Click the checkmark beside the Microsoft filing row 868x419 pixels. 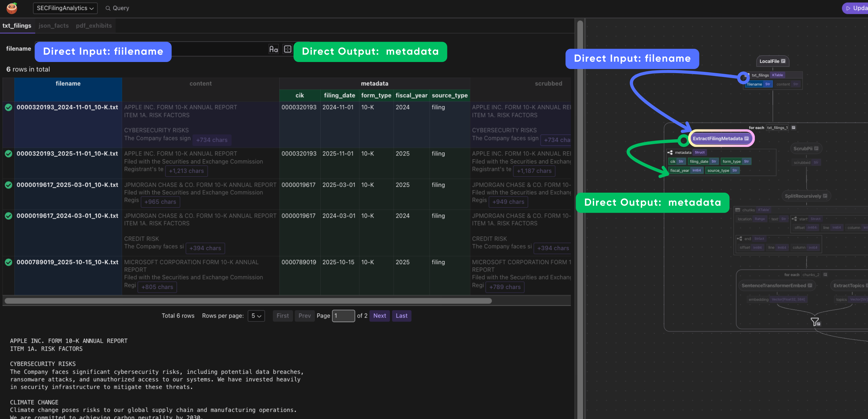point(9,262)
